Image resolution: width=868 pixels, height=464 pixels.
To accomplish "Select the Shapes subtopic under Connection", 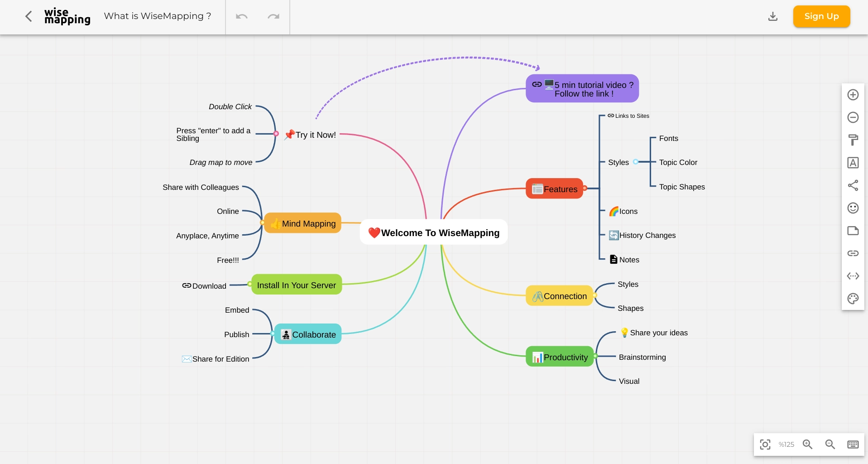I will 630,308.
